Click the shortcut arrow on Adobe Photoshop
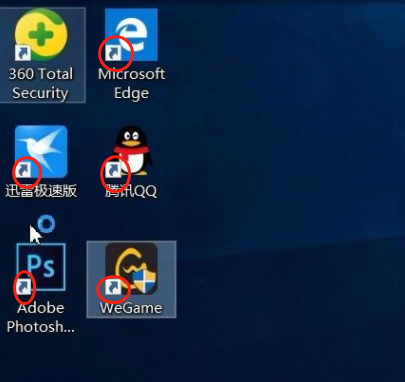 click(23, 287)
